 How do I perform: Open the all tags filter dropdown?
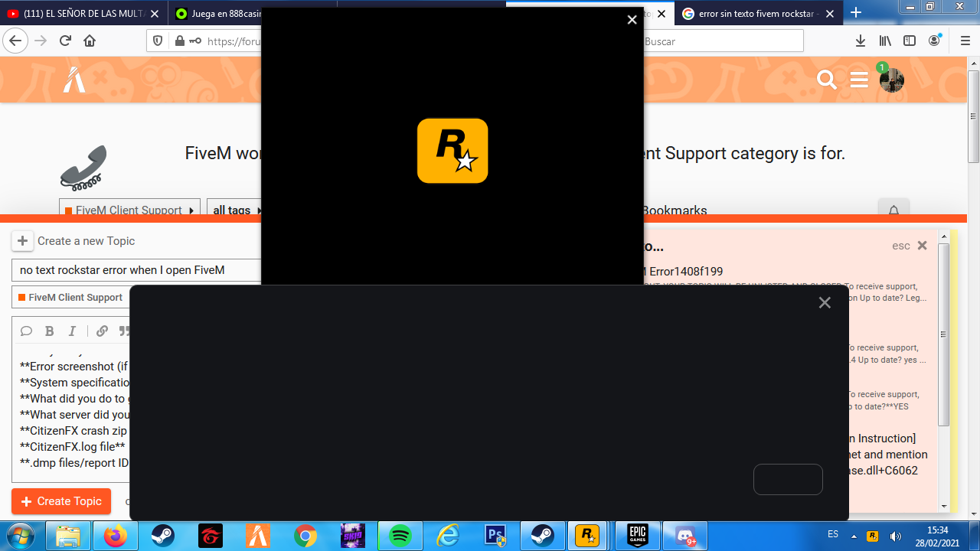231,210
